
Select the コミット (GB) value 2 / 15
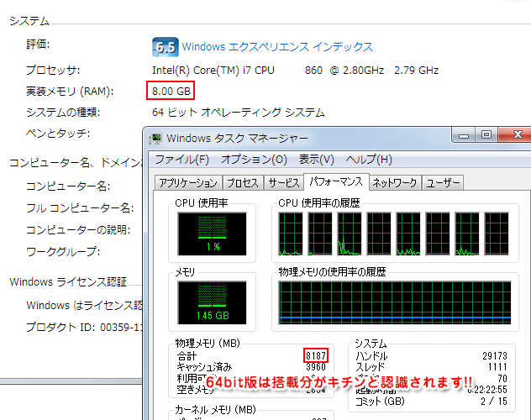(494, 401)
